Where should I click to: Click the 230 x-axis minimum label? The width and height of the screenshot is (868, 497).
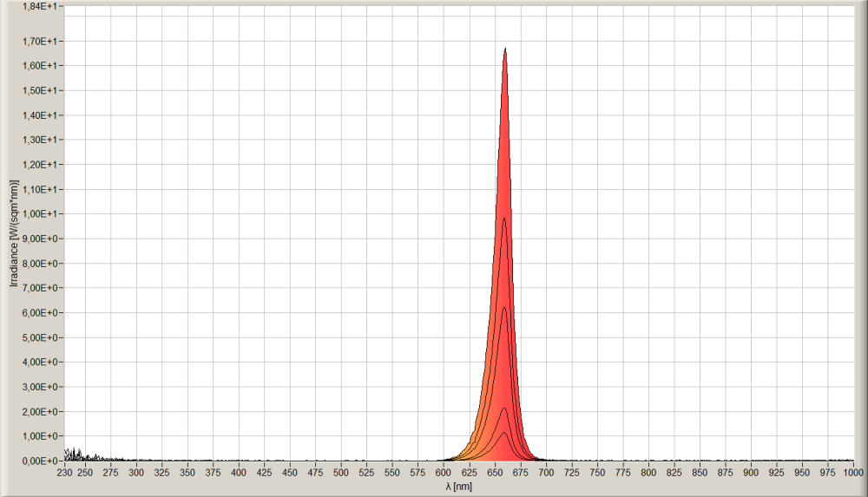pyautogui.click(x=64, y=473)
